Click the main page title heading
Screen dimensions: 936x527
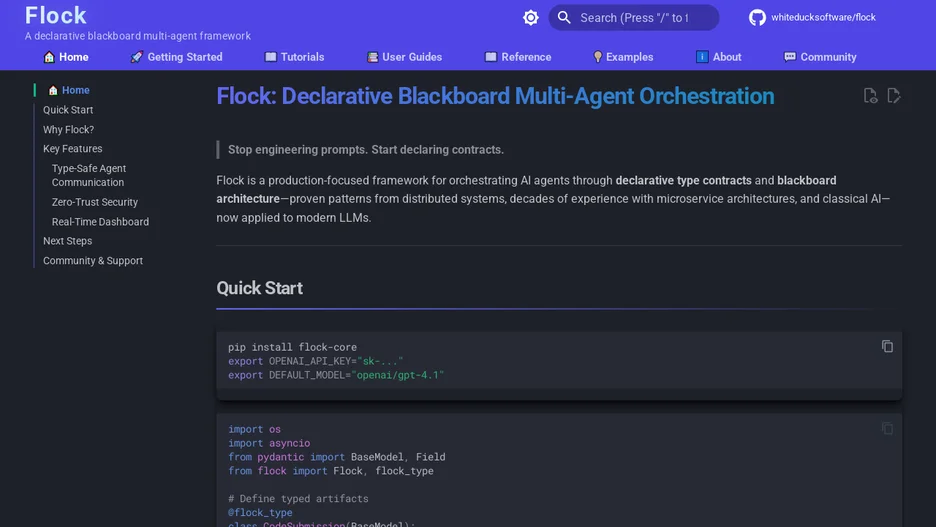click(x=495, y=96)
